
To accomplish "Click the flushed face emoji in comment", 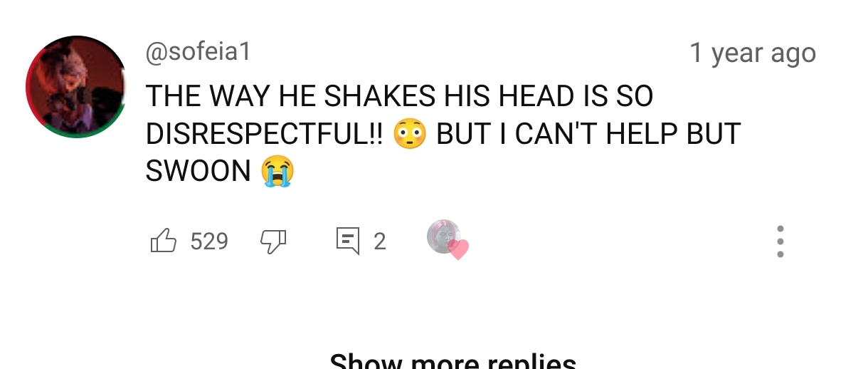I will (x=409, y=134).
